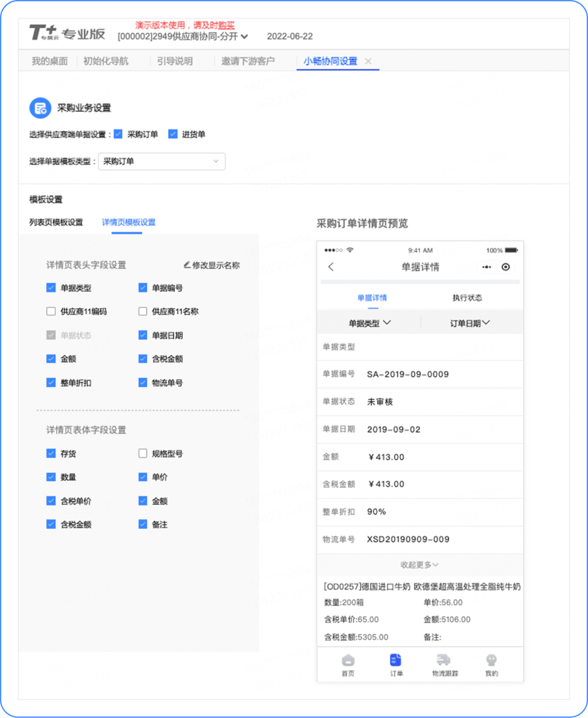Image resolution: width=588 pixels, height=718 pixels.
Task: Tap the 我的 profile icon in preview
Action: (492, 660)
